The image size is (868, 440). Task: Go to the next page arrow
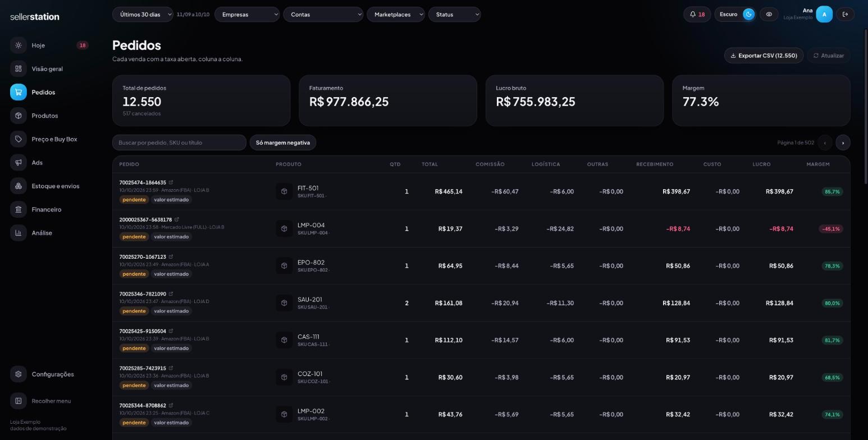coord(843,143)
